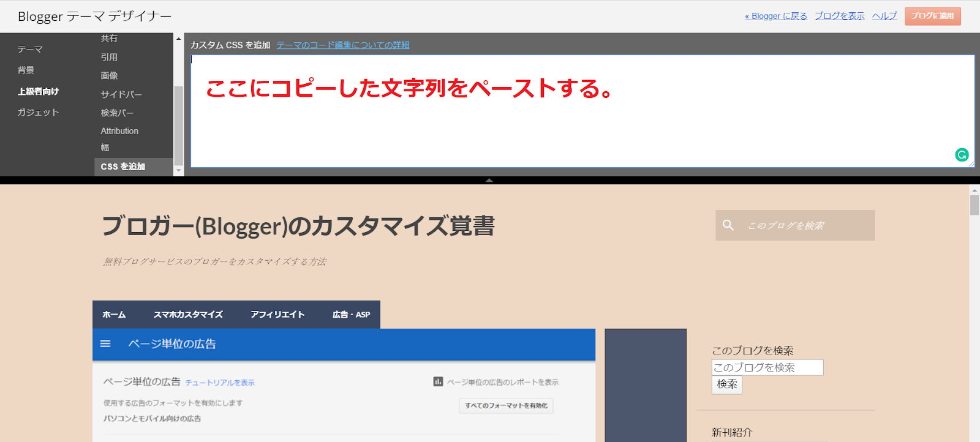Open the 広告・ASP tab
Image resolution: width=980 pixels, height=442 pixels.
pyautogui.click(x=351, y=315)
